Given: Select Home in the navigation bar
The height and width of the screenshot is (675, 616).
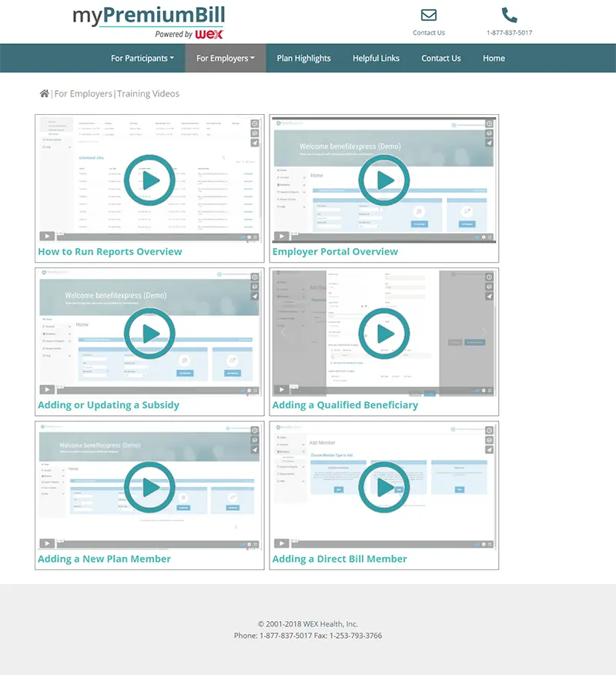Looking at the screenshot, I should coord(494,59).
